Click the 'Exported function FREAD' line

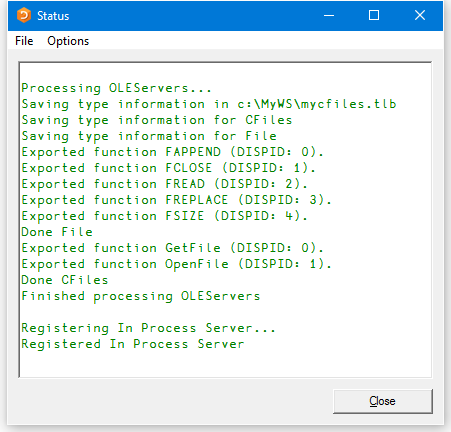point(164,184)
